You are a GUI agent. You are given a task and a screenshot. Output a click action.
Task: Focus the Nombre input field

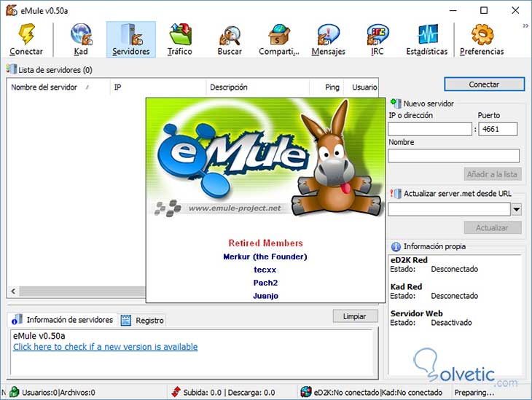pyautogui.click(x=453, y=155)
